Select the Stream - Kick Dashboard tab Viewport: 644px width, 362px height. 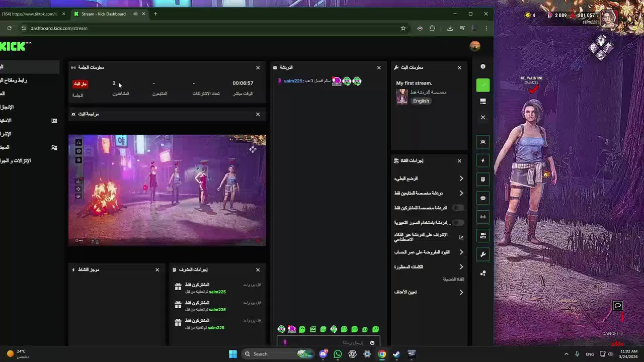104,14
